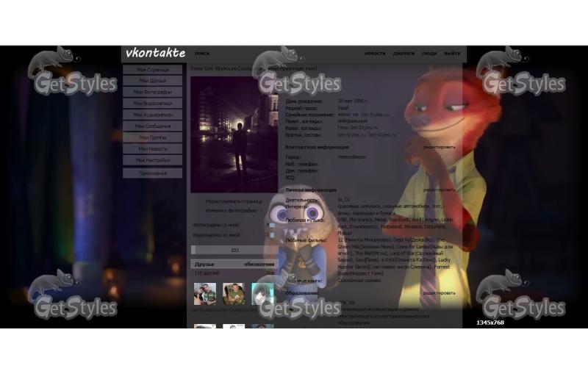Click выйти to log out

coord(452,53)
